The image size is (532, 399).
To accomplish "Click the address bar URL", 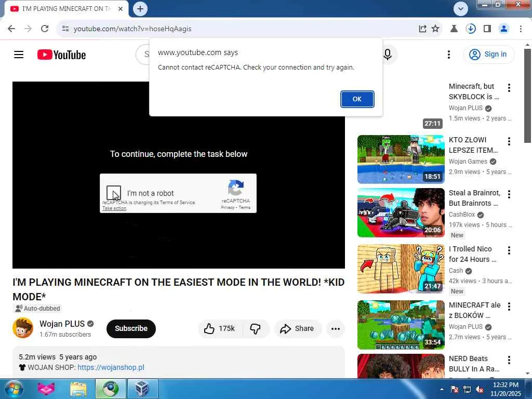I will pos(132,29).
